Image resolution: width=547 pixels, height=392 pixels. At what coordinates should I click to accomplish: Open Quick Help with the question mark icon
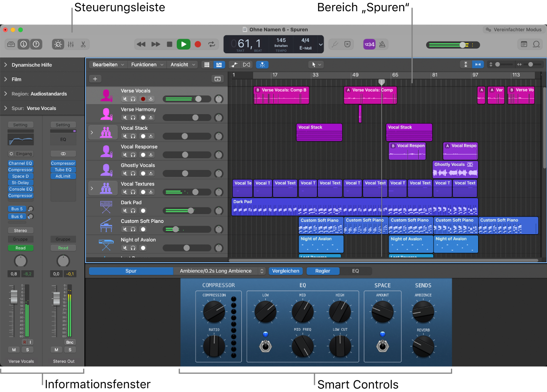coord(37,44)
